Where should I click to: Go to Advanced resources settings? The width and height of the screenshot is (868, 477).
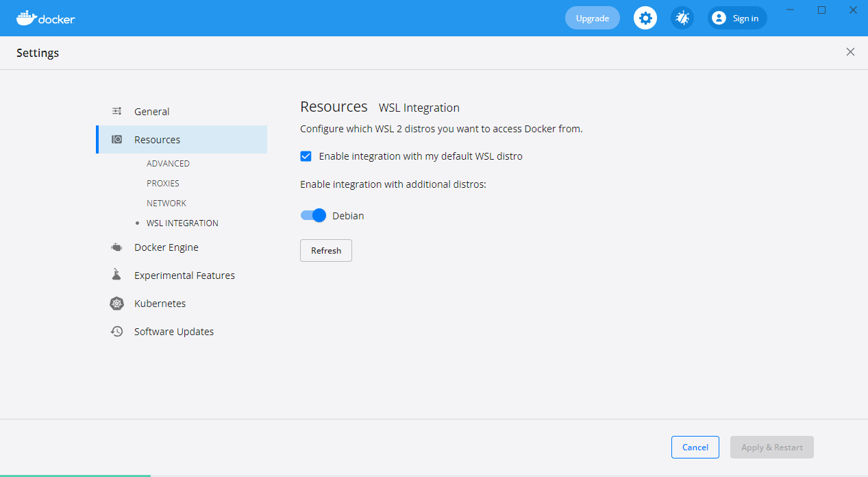click(168, 163)
